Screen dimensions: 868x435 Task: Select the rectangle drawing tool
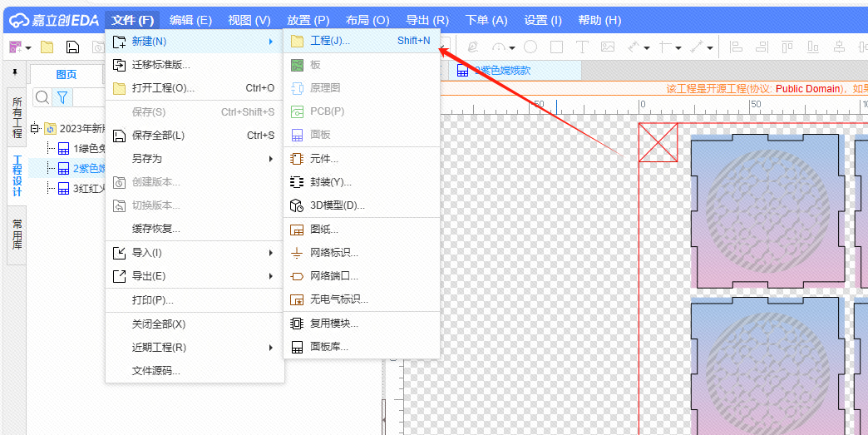[556, 47]
